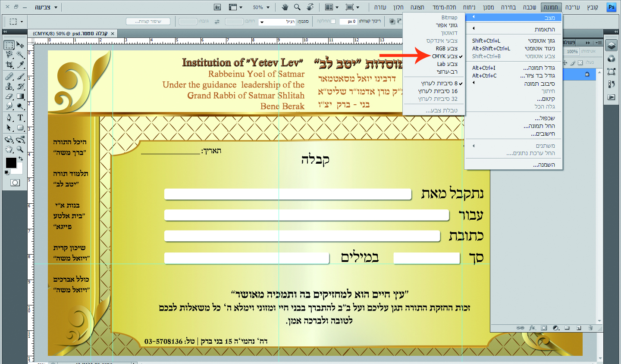Select the Dodge tool
The height and width of the screenshot is (364, 621).
[x=20, y=106]
